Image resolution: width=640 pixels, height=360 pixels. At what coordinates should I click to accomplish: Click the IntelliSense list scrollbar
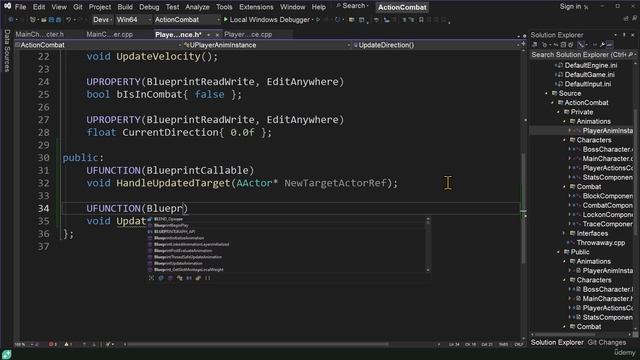point(428,244)
